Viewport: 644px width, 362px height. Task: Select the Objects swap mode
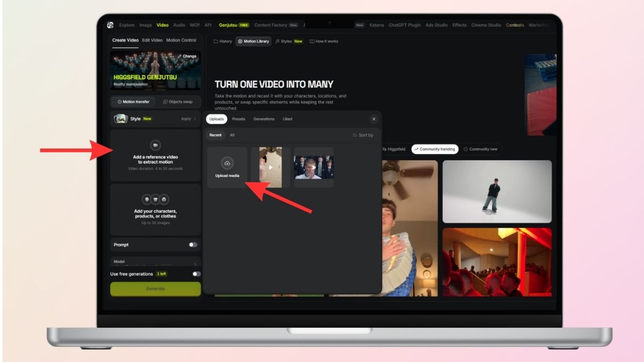point(178,102)
